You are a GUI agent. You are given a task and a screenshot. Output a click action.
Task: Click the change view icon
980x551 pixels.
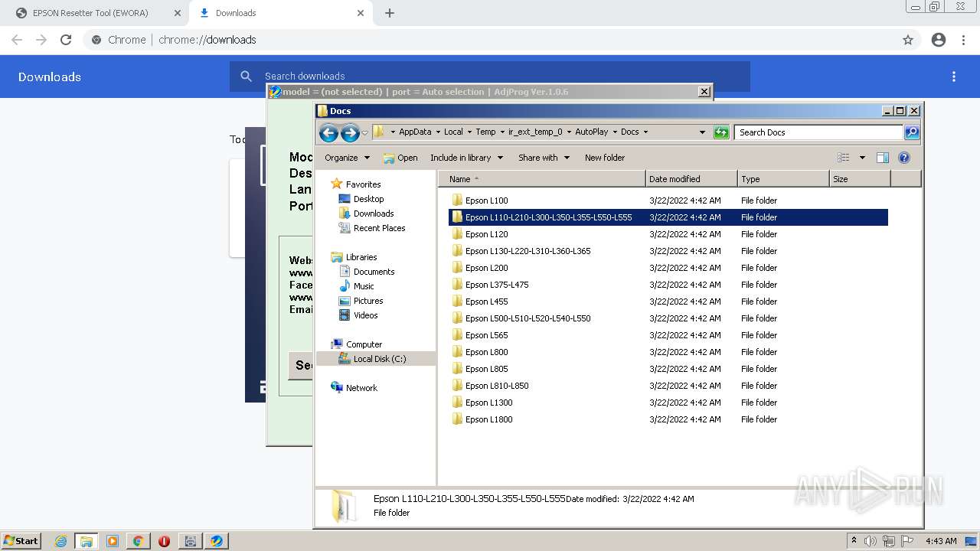click(x=844, y=158)
